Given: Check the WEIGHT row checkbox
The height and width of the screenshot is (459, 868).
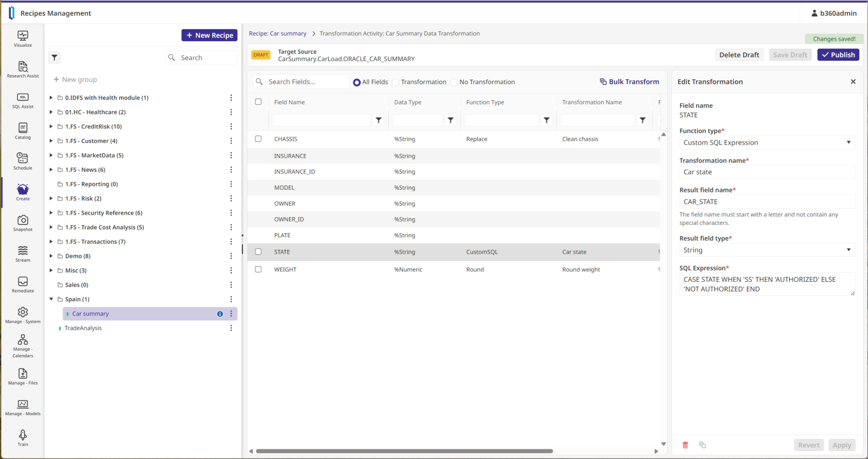Looking at the screenshot, I should point(258,269).
